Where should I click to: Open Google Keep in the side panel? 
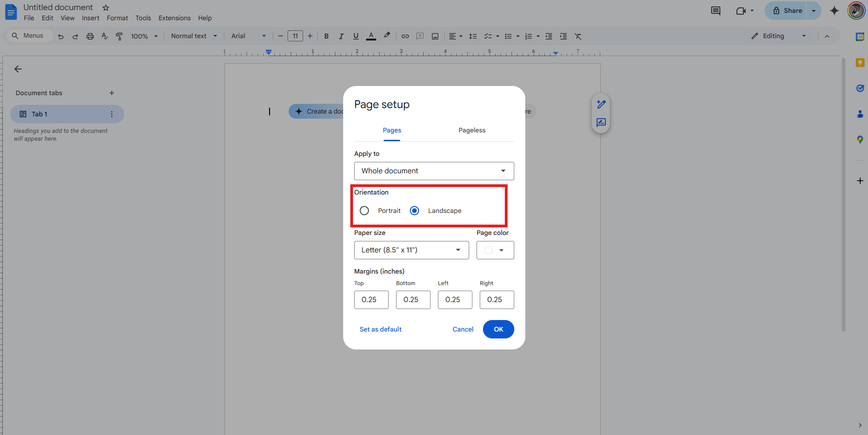(860, 63)
